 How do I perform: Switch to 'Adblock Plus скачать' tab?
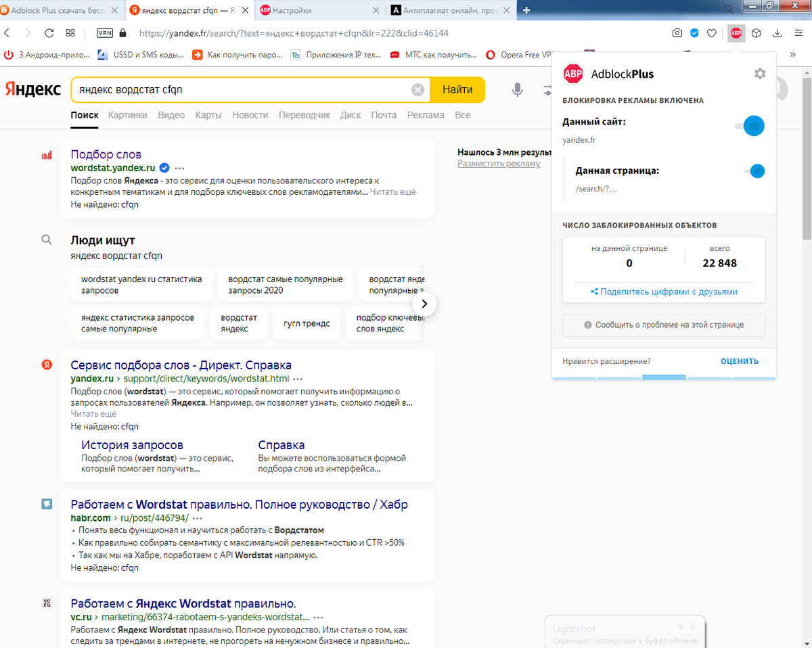click(x=61, y=10)
